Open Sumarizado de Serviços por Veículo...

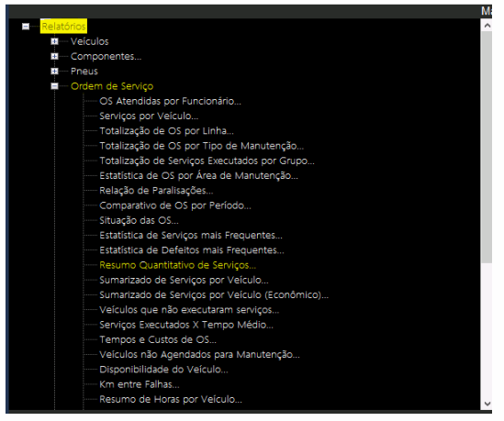click(x=184, y=280)
